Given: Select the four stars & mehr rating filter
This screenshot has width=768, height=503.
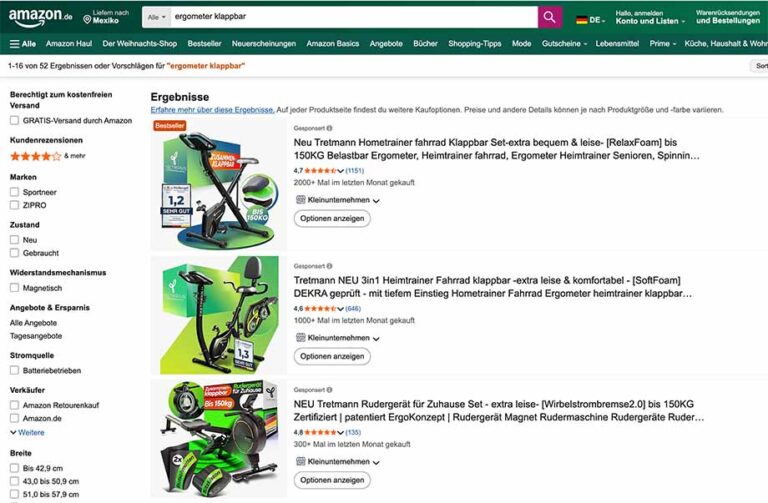Looking at the screenshot, I should (48, 156).
